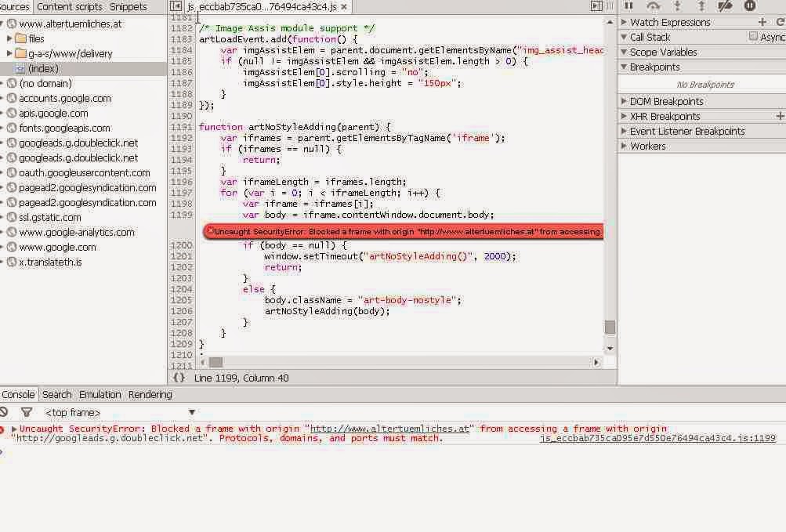
Task: Deactivate all breakpoints icon
Action: pyautogui.click(x=726, y=5)
